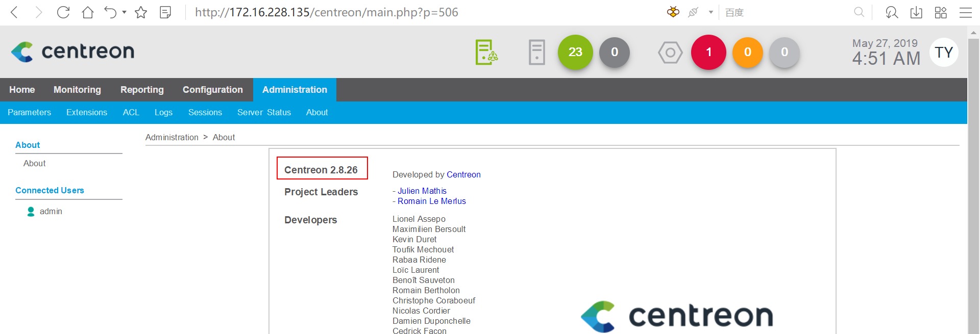
Task: Open the Server Status submenu
Action: click(264, 112)
